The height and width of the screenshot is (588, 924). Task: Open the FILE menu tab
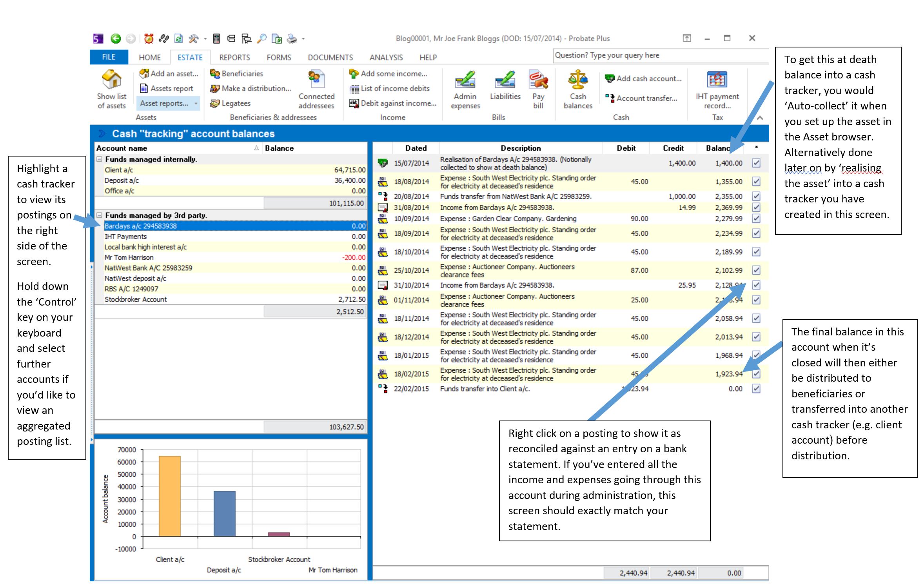tap(109, 57)
